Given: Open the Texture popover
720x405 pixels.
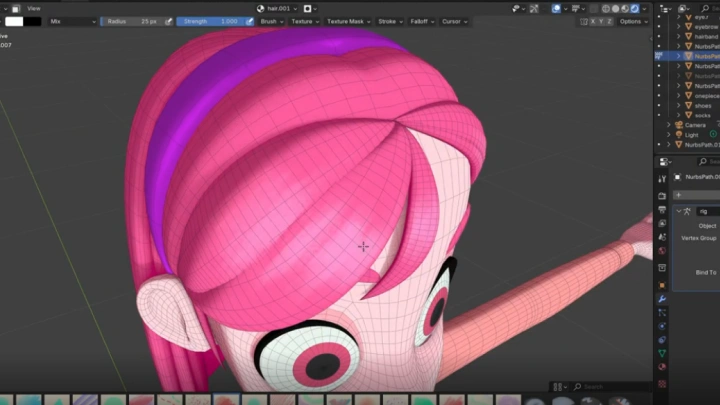Looking at the screenshot, I should click(305, 22).
